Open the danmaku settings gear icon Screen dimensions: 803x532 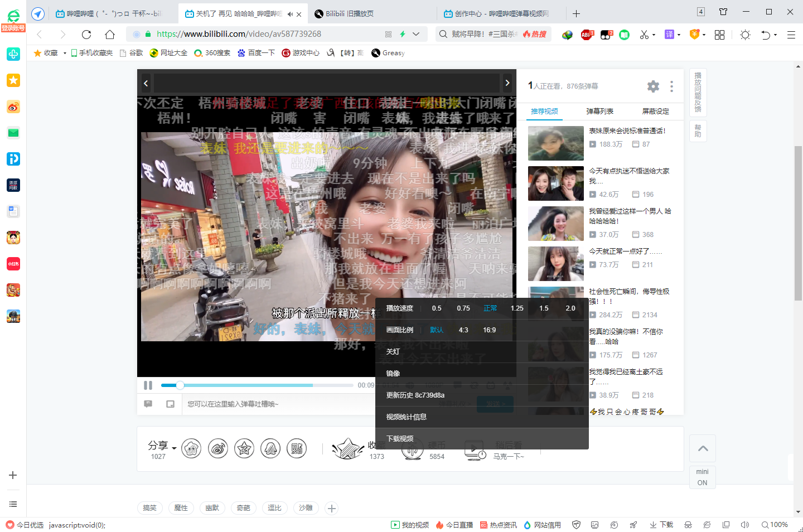(653, 86)
